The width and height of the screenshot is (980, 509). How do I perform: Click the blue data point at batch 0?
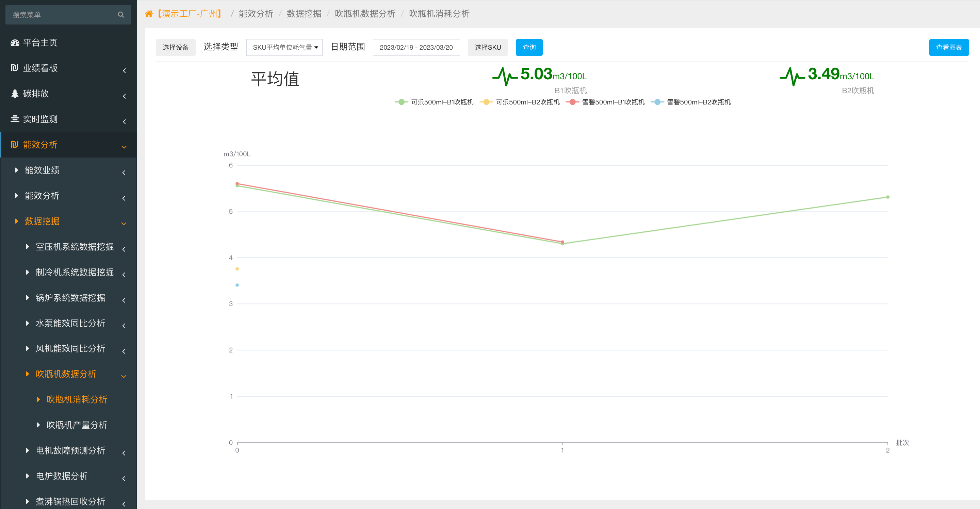point(237,285)
